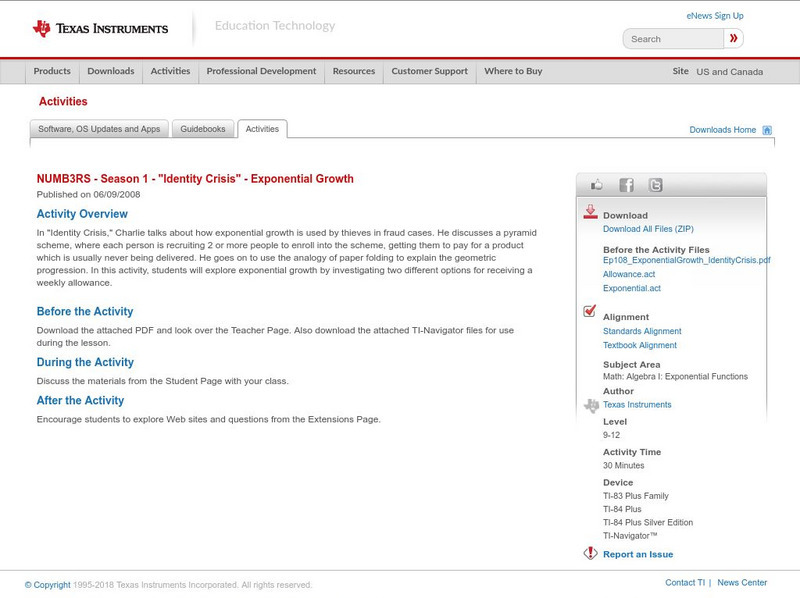The height and width of the screenshot is (598, 800).
Task: Share the activity on Twitter
Action: (655, 185)
